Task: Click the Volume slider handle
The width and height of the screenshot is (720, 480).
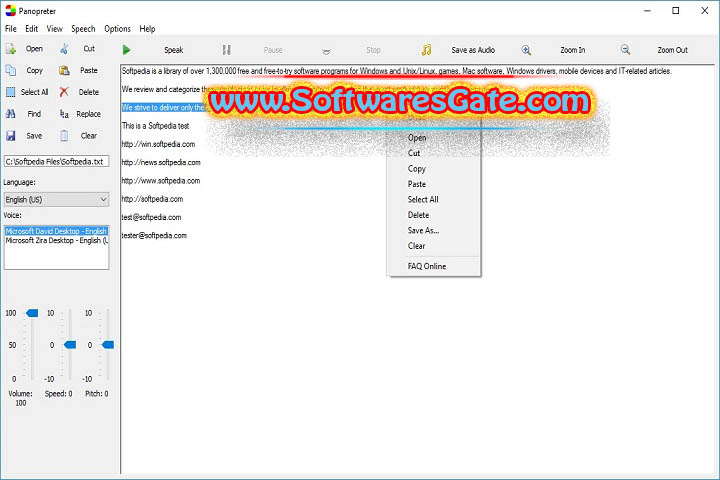Action: pyautogui.click(x=32, y=313)
